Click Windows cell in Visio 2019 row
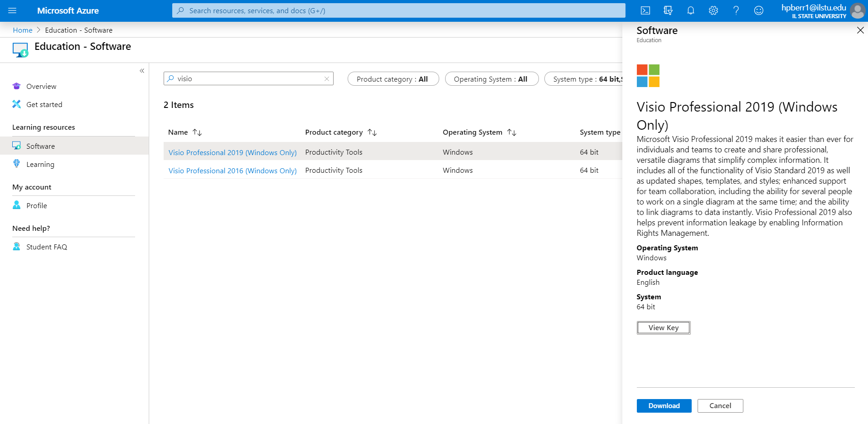Image resolution: width=868 pixels, height=424 pixels. pos(458,152)
